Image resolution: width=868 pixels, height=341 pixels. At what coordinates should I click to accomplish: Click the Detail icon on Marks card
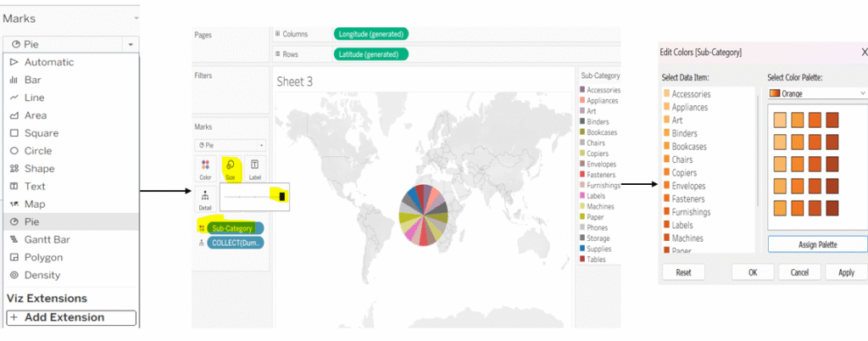(204, 198)
